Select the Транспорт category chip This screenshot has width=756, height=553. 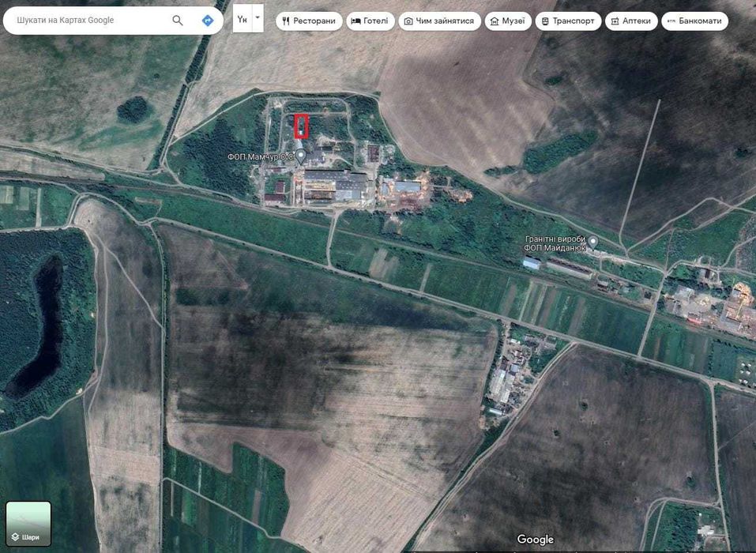[x=568, y=21]
